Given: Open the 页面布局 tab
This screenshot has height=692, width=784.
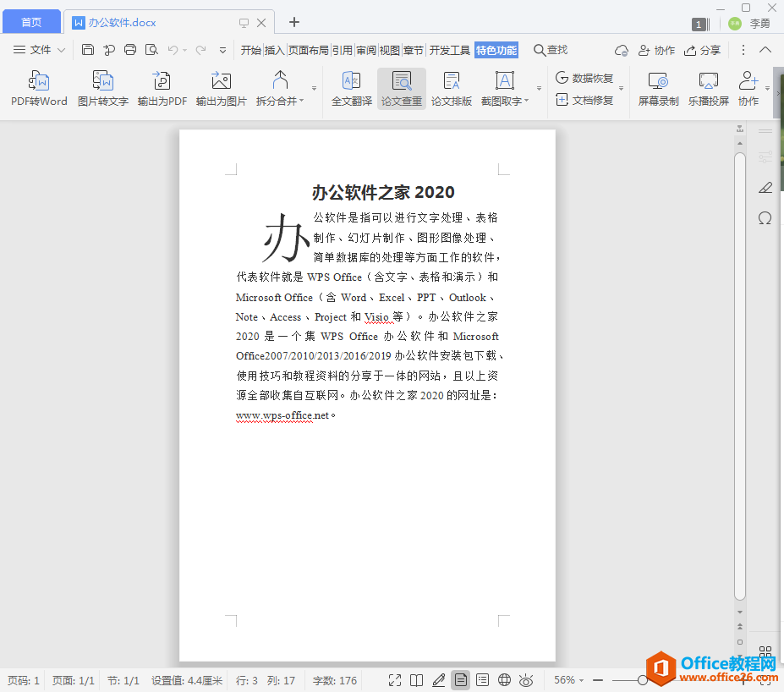Looking at the screenshot, I should [x=308, y=50].
